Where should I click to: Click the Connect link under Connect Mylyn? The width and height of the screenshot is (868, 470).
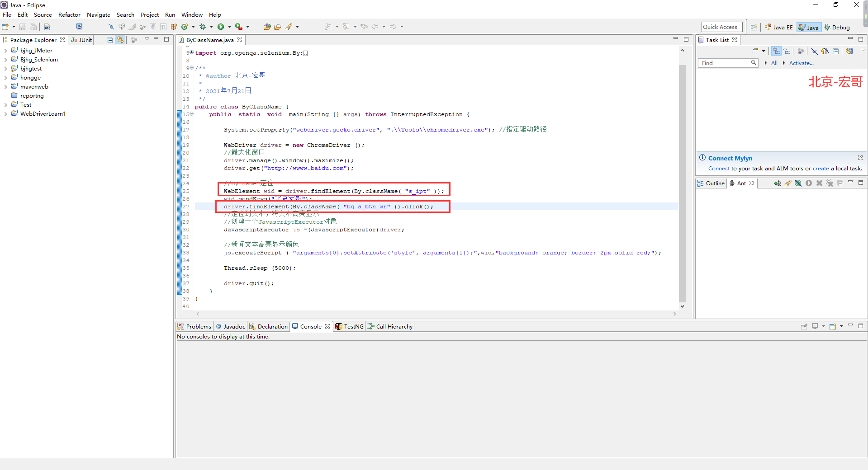click(719, 169)
